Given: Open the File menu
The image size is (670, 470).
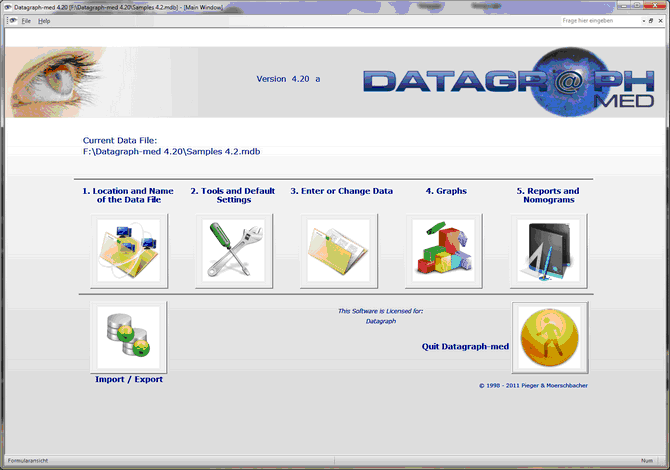Looking at the screenshot, I should click(x=26, y=21).
